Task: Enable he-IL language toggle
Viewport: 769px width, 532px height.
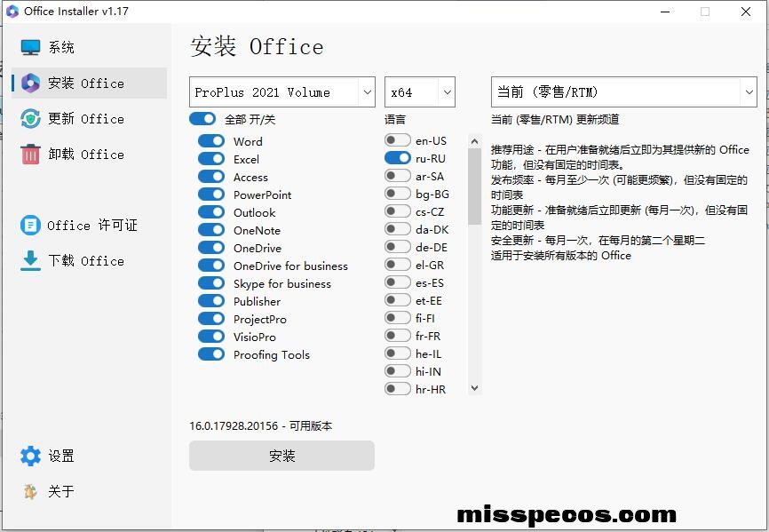Action: (x=398, y=353)
